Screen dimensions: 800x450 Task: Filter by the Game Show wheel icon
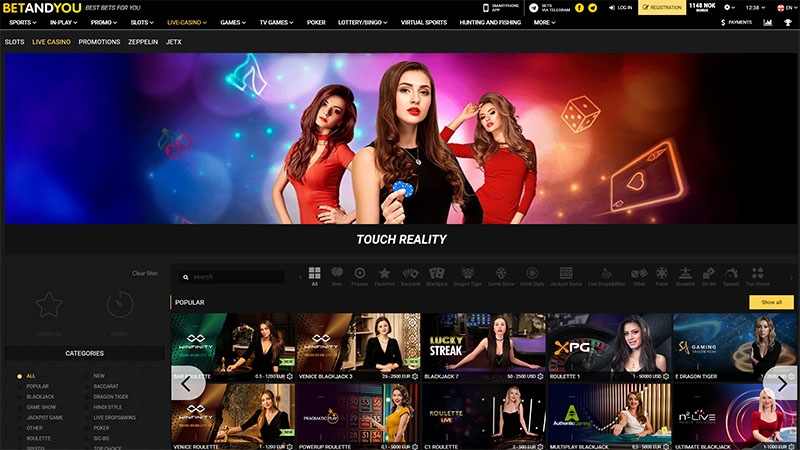[501, 276]
